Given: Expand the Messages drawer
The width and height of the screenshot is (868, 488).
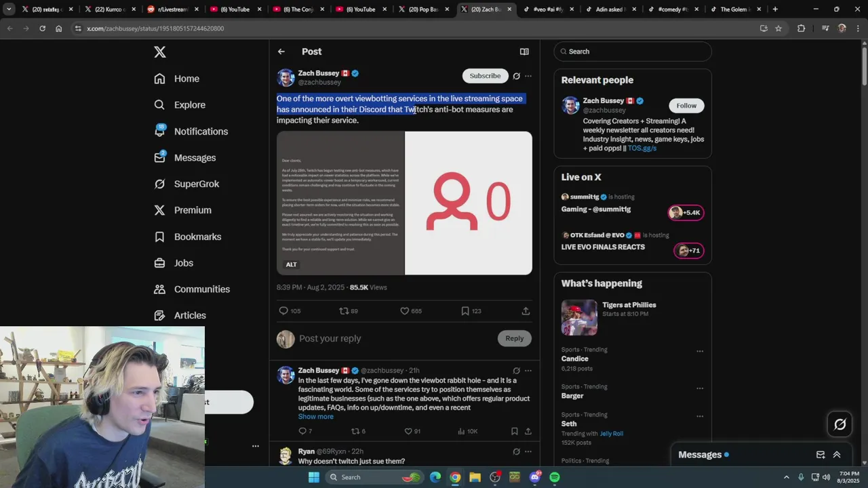Looking at the screenshot, I should point(837,455).
